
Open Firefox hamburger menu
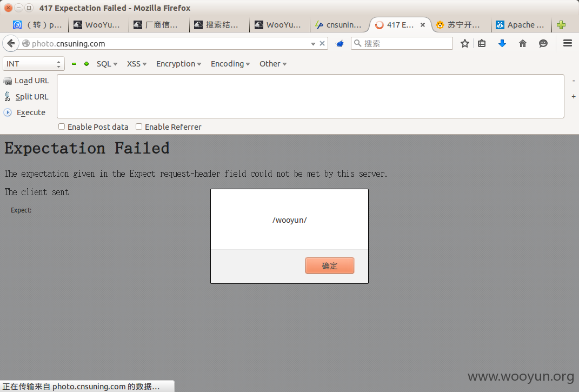pos(568,44)
